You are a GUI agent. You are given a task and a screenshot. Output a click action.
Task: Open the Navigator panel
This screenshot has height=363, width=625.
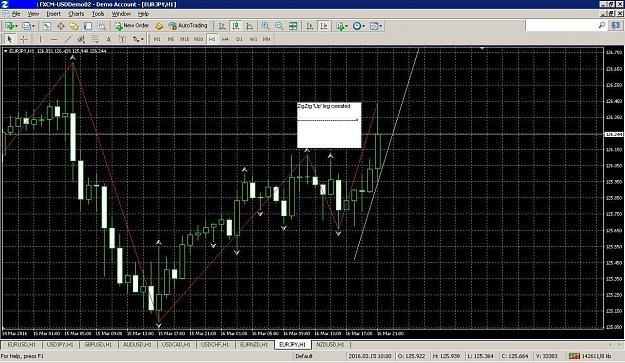[74, 26]
